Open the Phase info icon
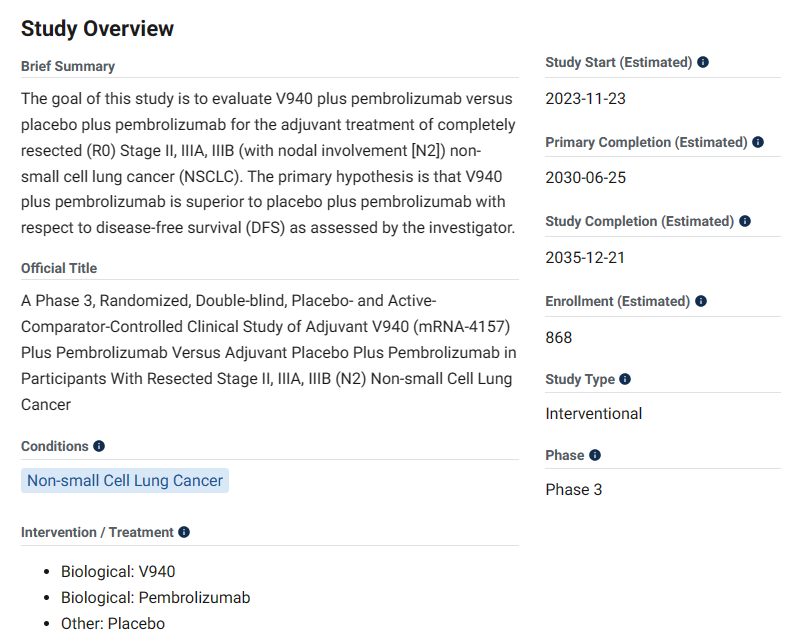The image size is (804, 644). (595, 455)
